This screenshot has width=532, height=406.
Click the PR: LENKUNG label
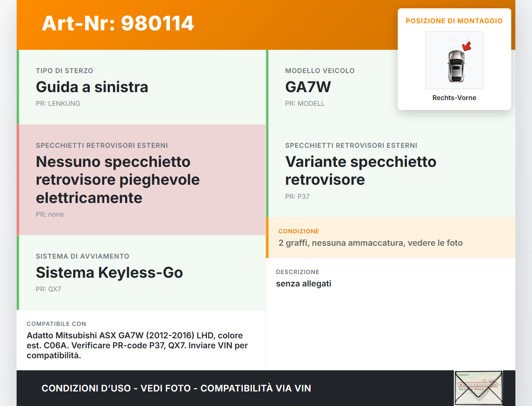pos(58,104)
